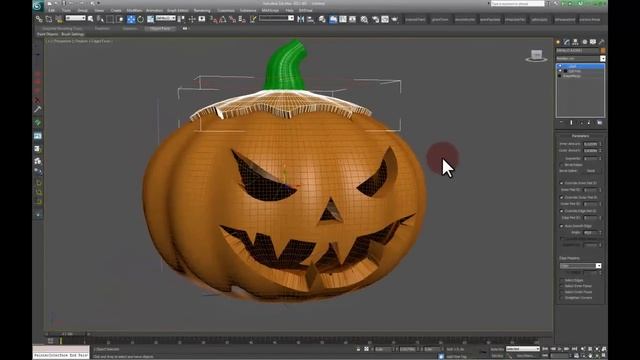Toggle Override Inner Mat ID checkbox
640x360 pixels.
562,183
